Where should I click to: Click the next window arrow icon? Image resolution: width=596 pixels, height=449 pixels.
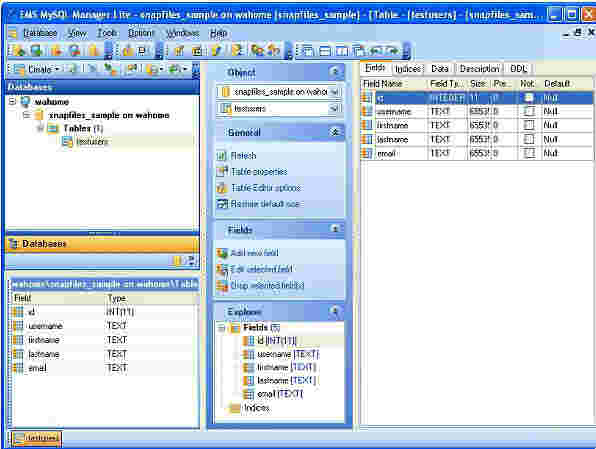pyautogui.click(x=393, y=51)
